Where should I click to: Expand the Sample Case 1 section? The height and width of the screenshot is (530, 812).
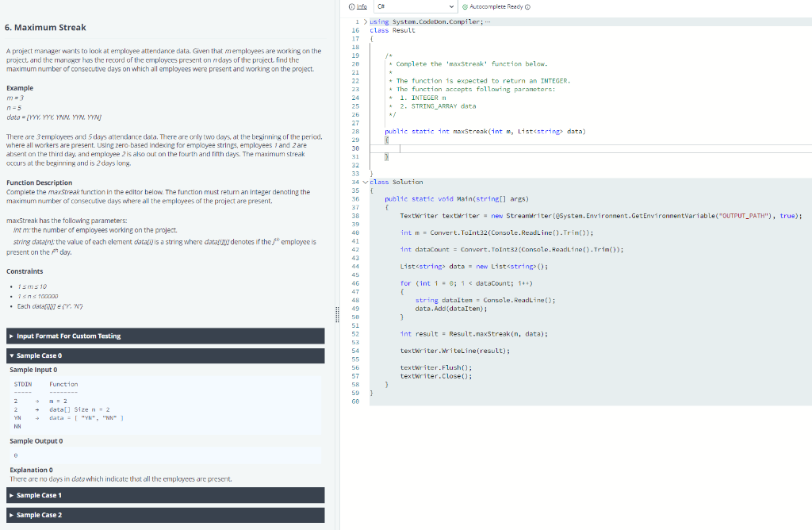click(x=166, y=495)
